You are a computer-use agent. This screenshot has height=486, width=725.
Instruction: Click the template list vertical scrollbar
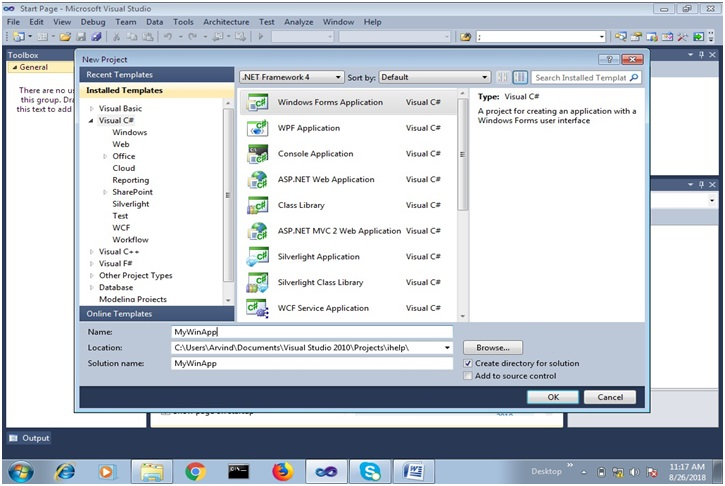[x=463, y=154]
